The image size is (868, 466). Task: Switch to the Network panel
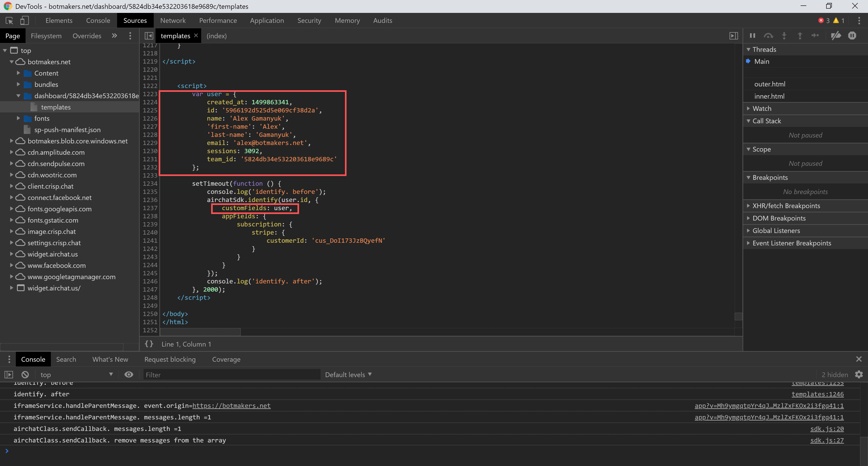(x=173, y=21)
